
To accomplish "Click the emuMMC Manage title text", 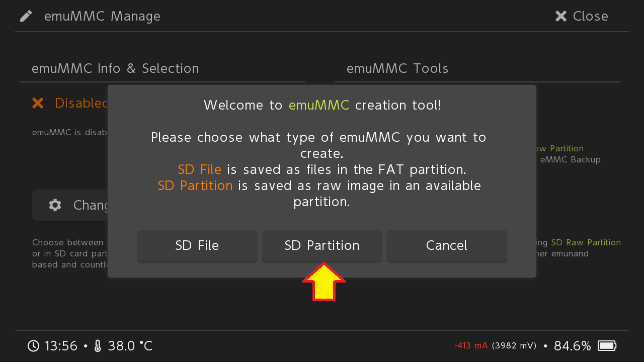I will coord(102,16).
